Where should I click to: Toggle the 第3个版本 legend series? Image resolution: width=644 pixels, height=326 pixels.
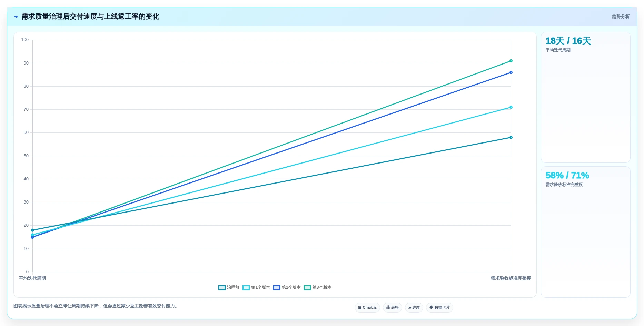[x=318, y=287]
